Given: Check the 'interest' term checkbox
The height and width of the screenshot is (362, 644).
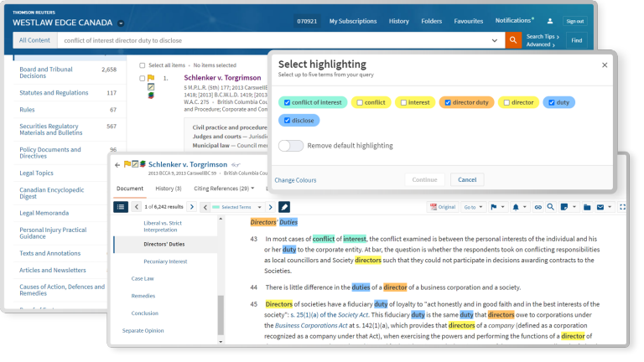Looking at the screenshot, I should click(403, 102).
